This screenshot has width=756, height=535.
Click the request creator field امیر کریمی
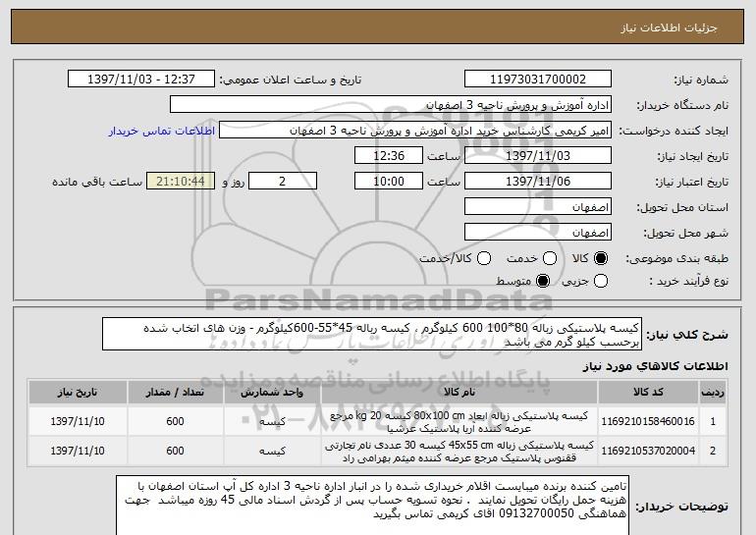415,131
